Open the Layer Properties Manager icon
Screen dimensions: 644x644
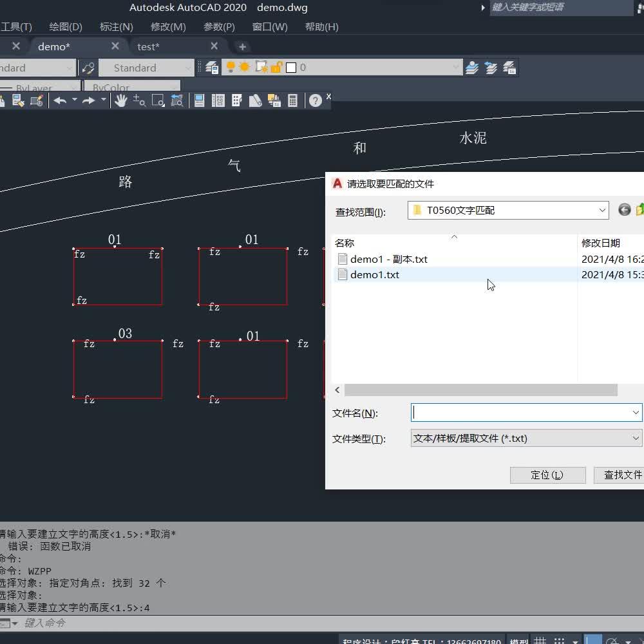212,67
